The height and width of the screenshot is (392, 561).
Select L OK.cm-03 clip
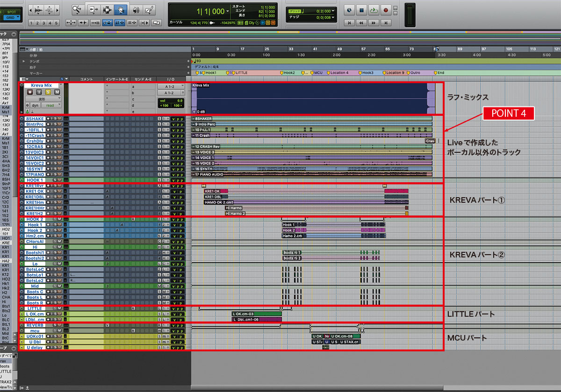(257, 314)
